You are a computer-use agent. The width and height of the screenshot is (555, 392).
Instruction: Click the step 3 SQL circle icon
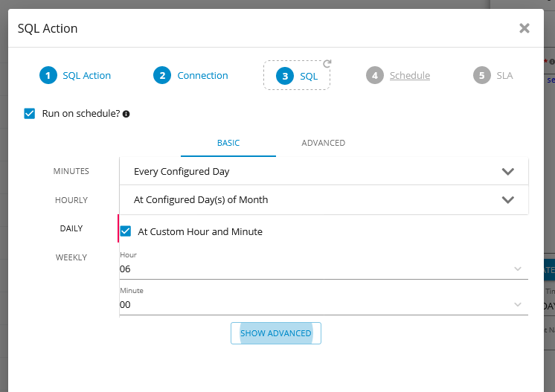click(284, 76)
